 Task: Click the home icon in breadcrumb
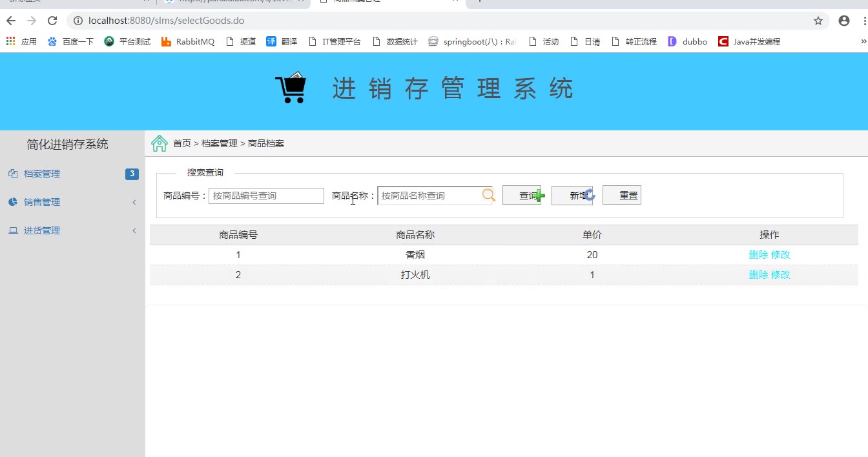(159, 143)
